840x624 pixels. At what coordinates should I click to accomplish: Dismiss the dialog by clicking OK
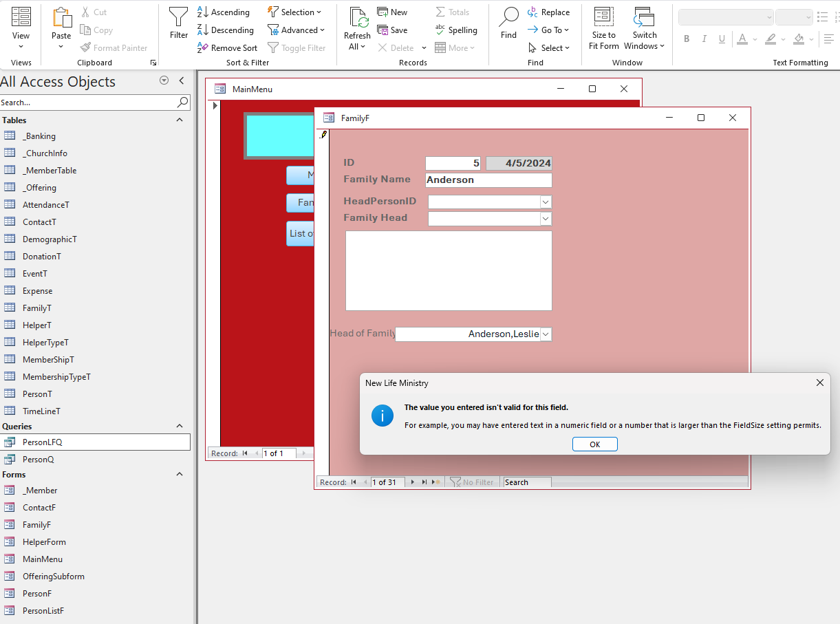tap(594, 444)
